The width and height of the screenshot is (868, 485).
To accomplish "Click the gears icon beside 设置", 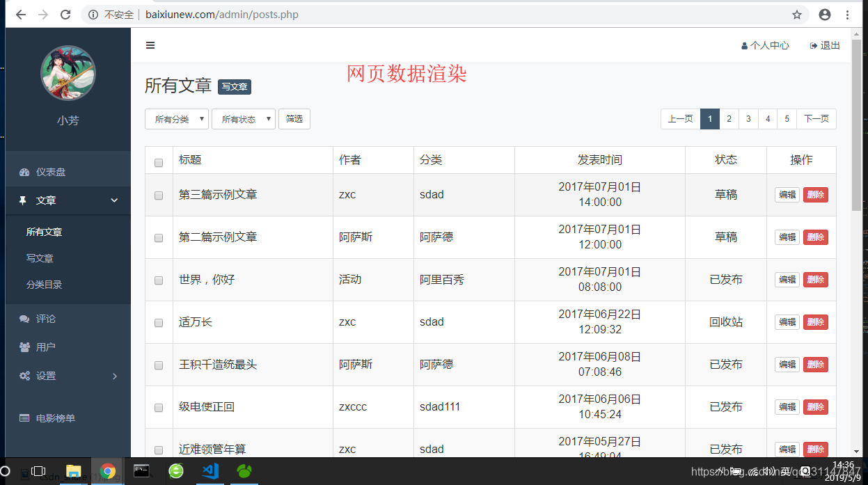I will point(24,376).
